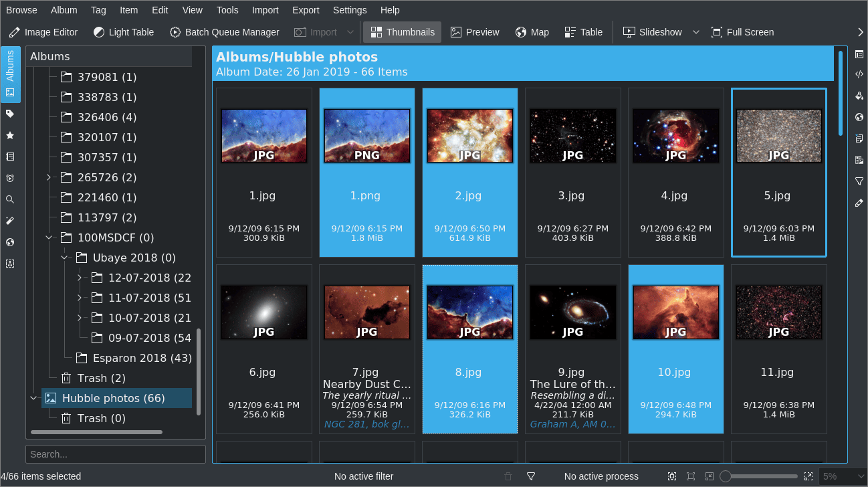Open the Light Table

pyautogui.click(x=123, y=31)
